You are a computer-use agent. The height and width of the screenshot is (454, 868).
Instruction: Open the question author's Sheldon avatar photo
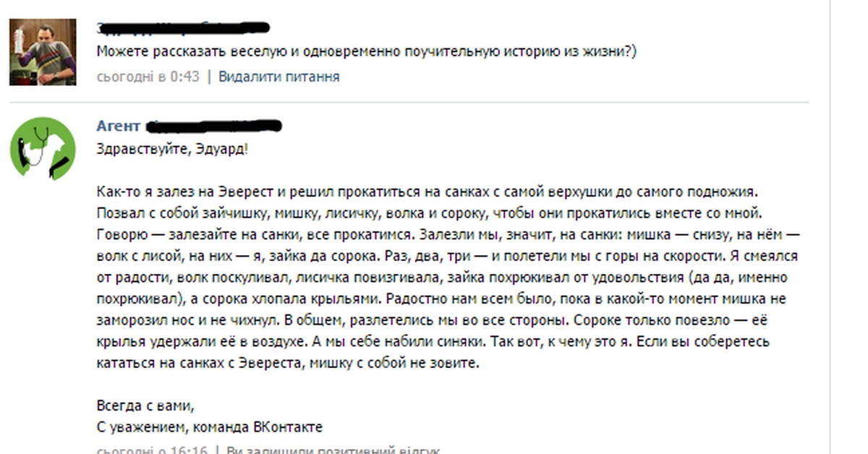43,52
